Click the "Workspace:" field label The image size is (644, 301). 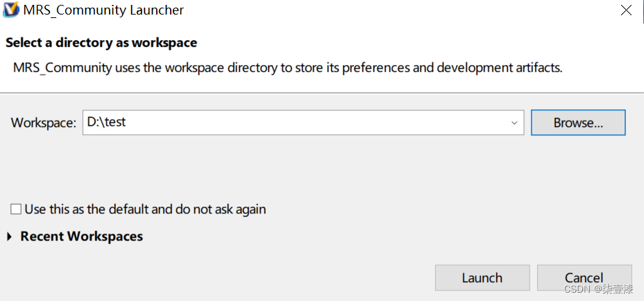pyautogui.click(x=43, y=123)
